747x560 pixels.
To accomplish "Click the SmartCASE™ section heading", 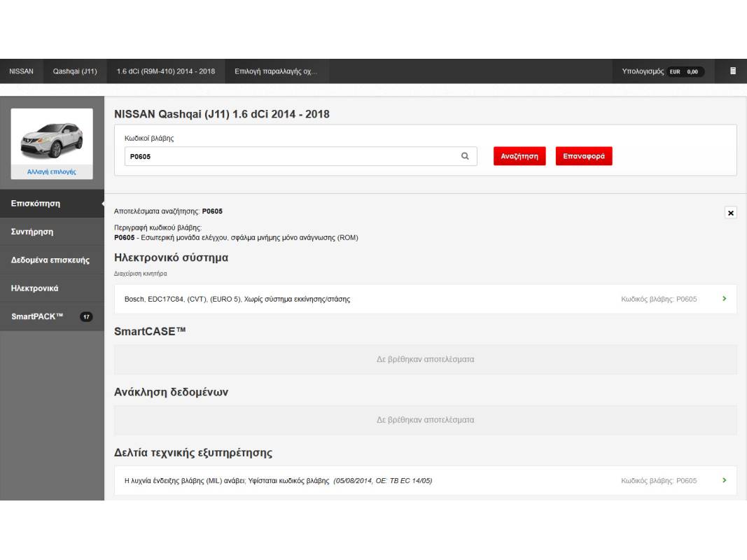I will [150, 331].
